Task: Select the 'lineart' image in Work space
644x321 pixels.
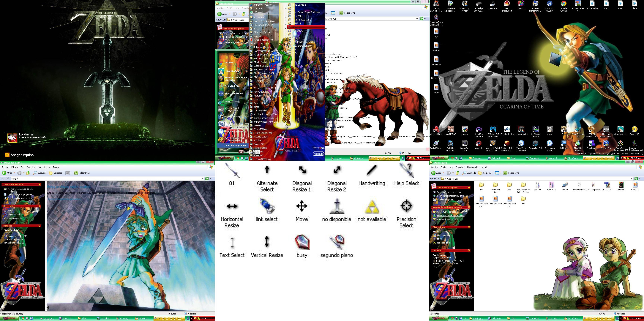Action: tap(565, 186)
